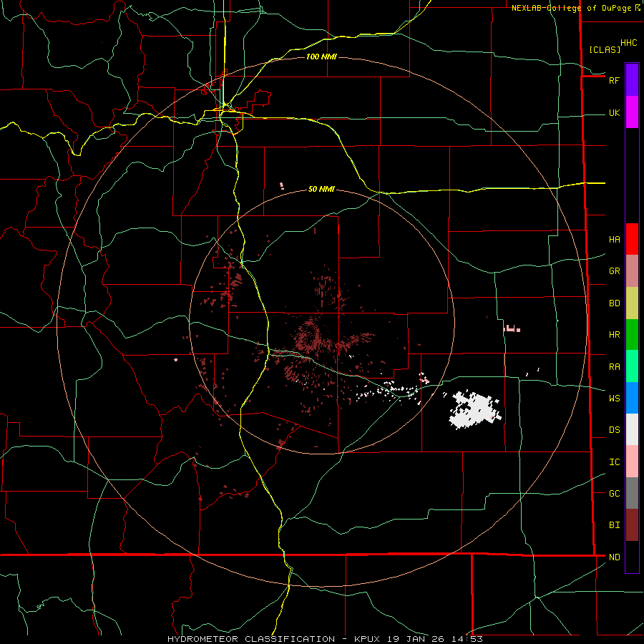Viewport: 644px width, 644px height.
Task: Click the NEXLAB-College of DuPage credit text
Action: (x=571, y=8)
